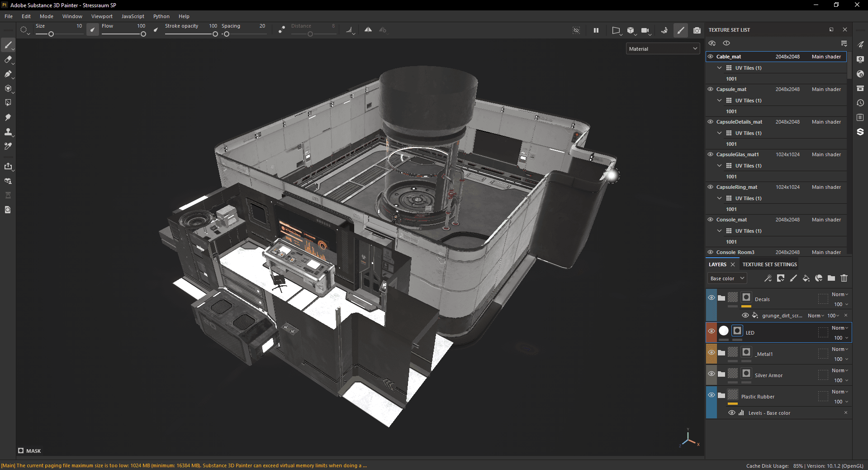Select the Eraser tool in left toolbar
This screenshot has height=470, width=868.
(x=8, y=60)
